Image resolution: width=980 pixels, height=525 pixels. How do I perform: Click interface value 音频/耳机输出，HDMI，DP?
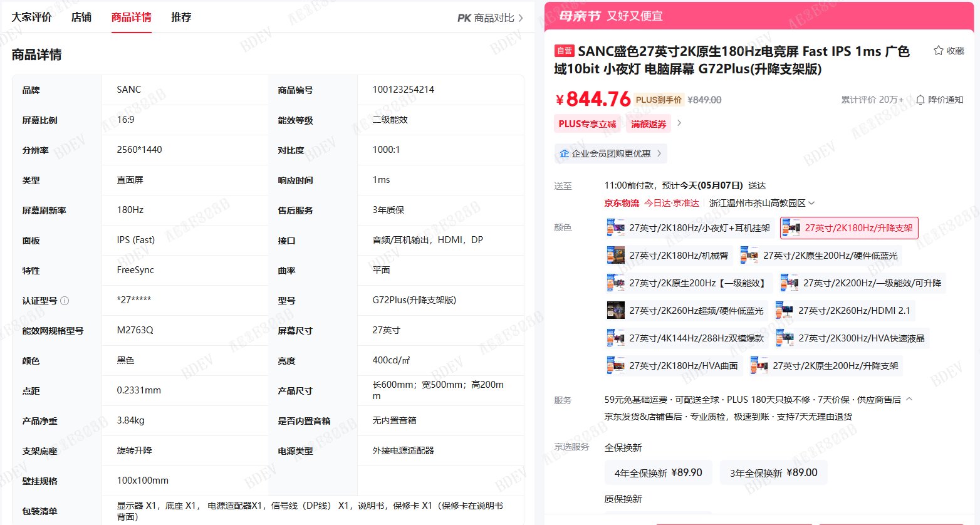(428, 240)
